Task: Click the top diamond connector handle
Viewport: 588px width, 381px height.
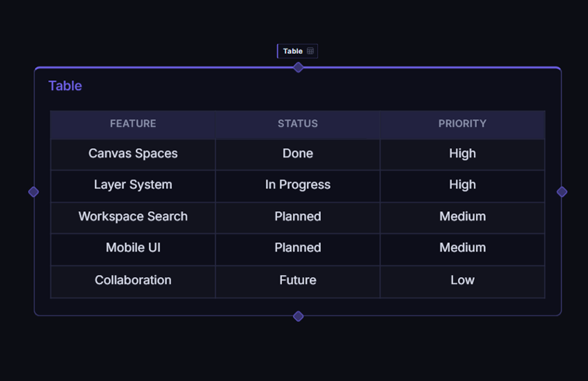Action: pyautogui.click(x=298, y=68)
